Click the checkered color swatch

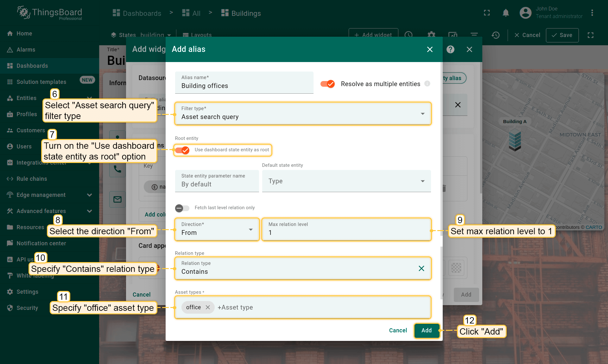[456, 268]
